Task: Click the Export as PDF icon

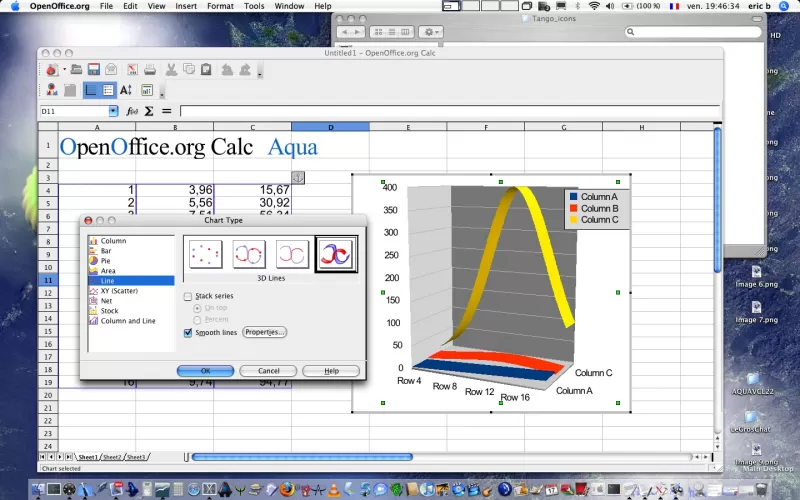Action: pos(132,69)
